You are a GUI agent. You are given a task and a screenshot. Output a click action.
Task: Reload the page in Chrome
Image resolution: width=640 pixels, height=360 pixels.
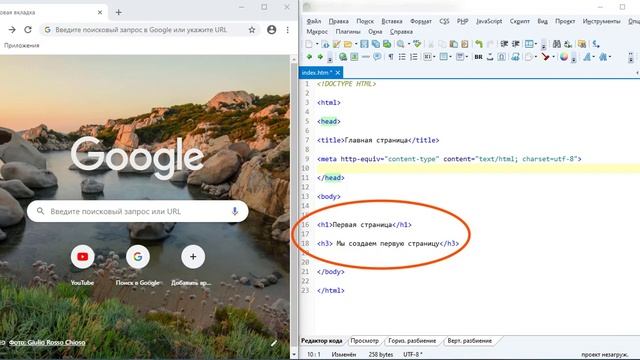(28, 30)
